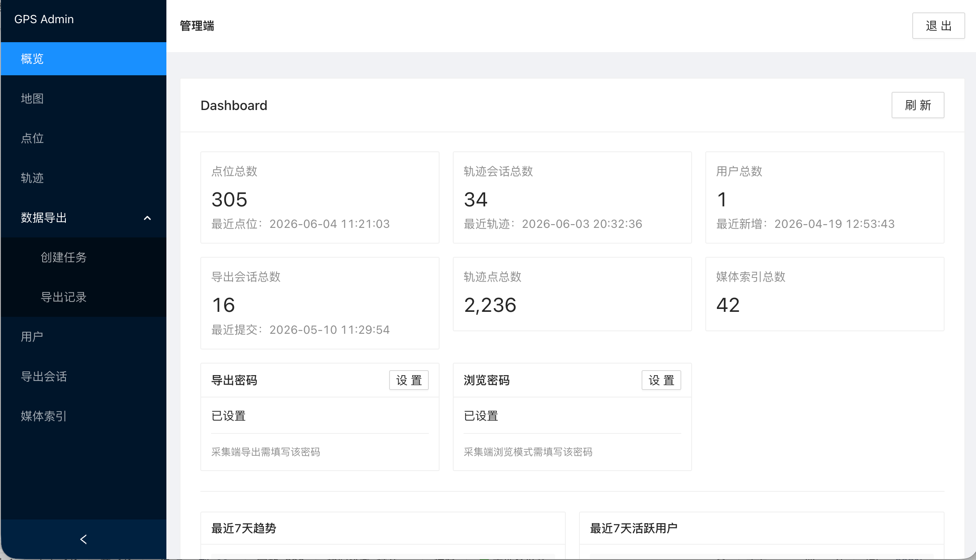Image resolution: width=976 pixels, height=560 pixels.
Task: Navigate to 用户 in the sidebar
Action: coord(83,337)
